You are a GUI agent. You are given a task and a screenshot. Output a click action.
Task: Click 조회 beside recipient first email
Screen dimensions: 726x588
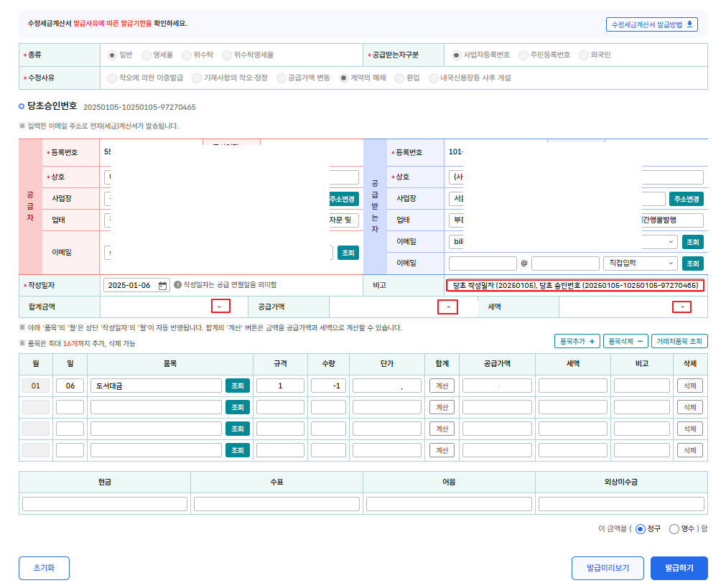coord(693,242)
